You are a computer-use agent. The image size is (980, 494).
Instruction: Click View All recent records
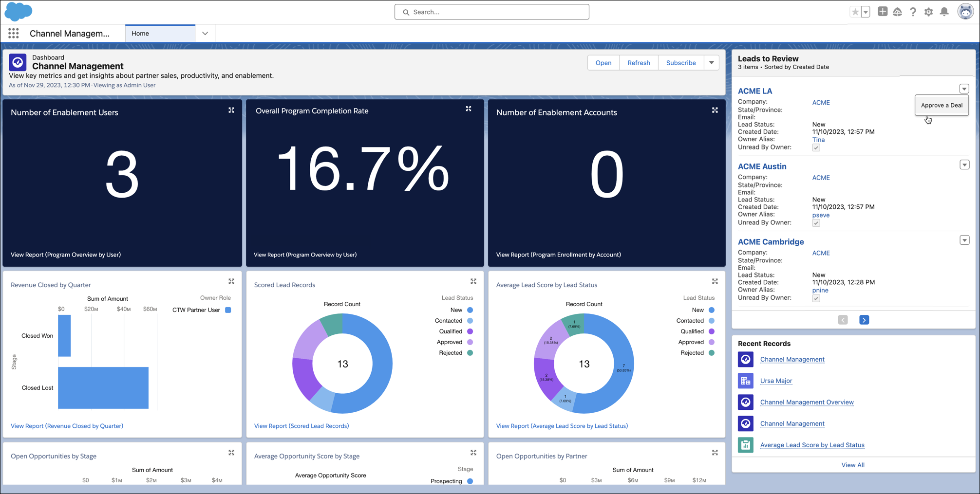pos(853,465)
